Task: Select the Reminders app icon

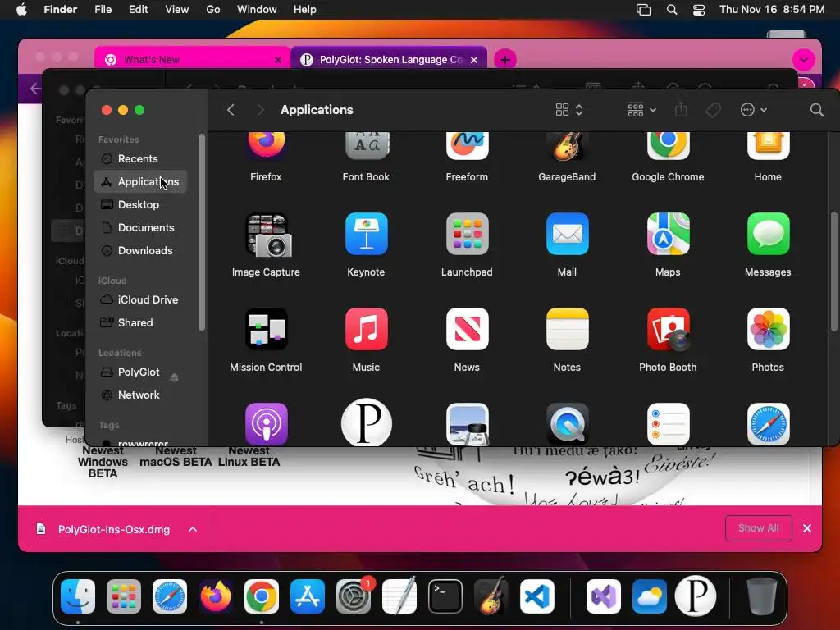Action: click(x=668, y=424)
